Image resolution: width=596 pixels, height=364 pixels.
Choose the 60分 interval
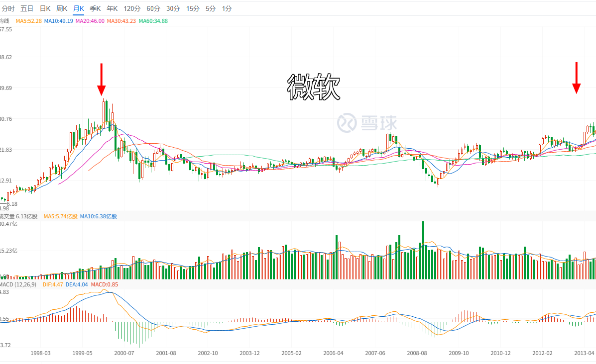pos(153,8)
